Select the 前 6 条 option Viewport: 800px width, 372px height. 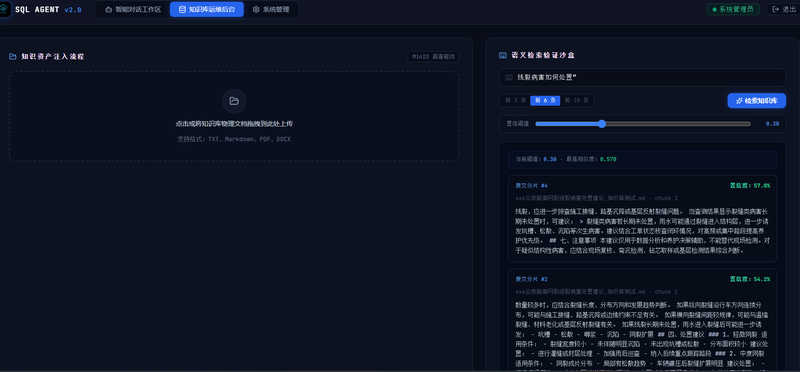coord(545,101)
